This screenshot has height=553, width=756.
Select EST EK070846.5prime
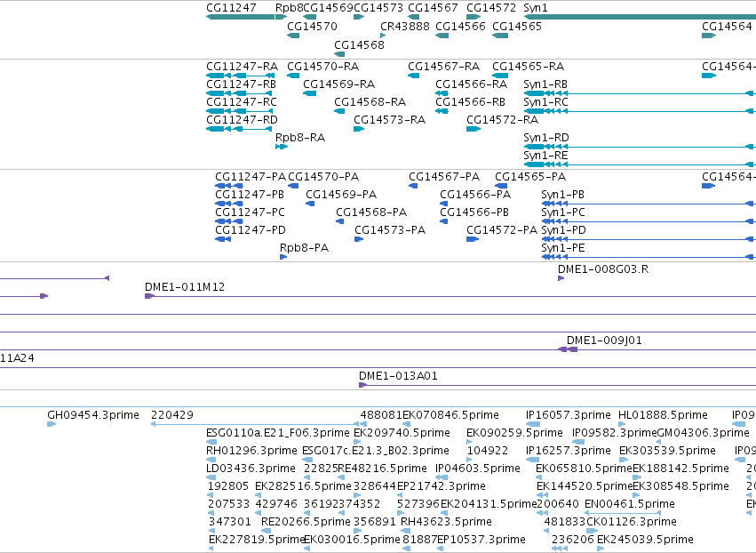(x=450, y=415)
